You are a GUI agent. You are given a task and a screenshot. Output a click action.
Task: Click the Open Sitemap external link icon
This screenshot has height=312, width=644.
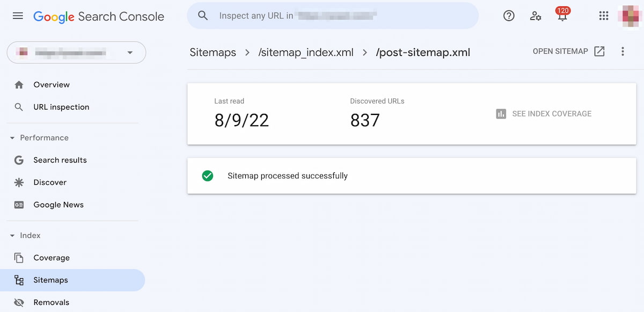click(599, 52)
